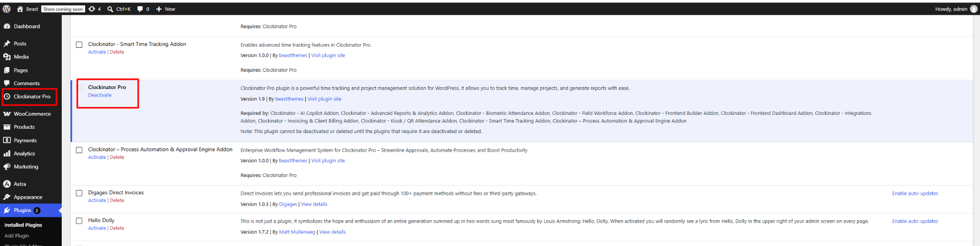Image resolution: width=980 pixels, height=246 pixels.
Task: Click the Analytics bar chart icon
Action: pyautogui.click(x=7, y=154)
